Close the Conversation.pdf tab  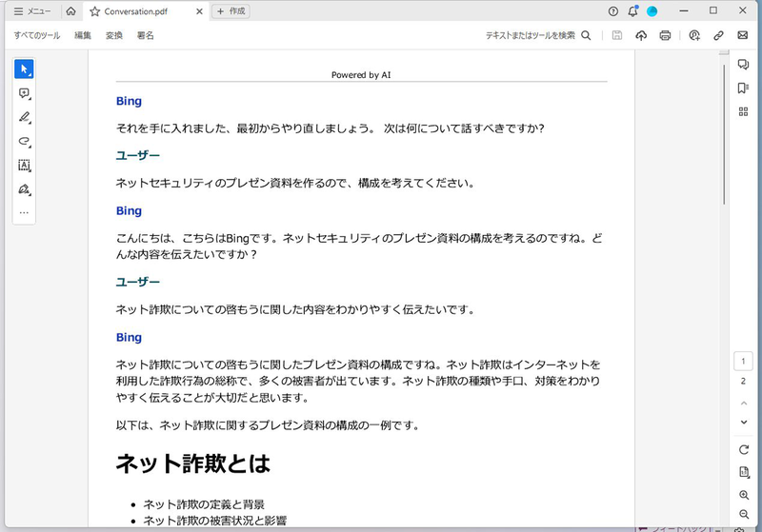click(199, 11)
